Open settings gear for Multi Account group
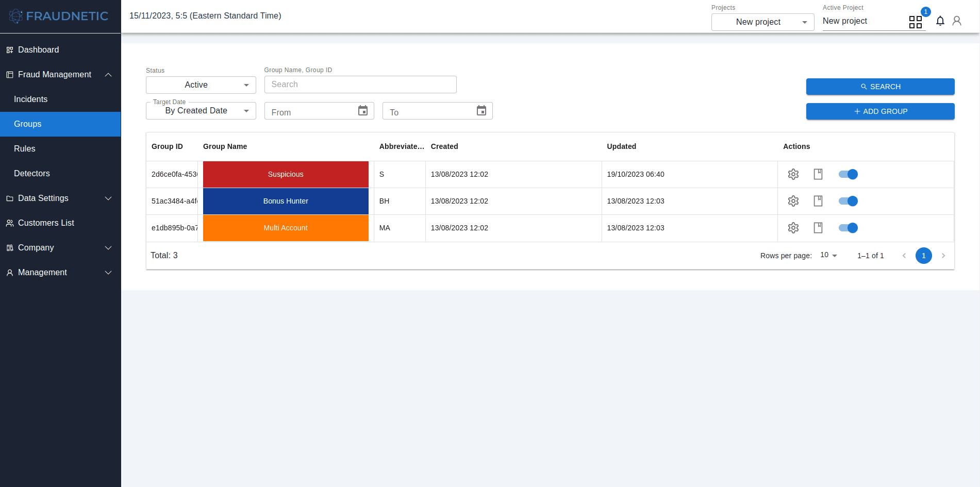Viewport: 980px width, 487px height. pos(793,228)
